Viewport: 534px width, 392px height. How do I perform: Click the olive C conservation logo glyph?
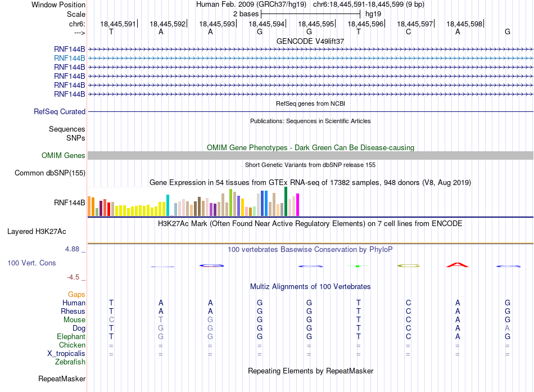[x=409, y=265]
